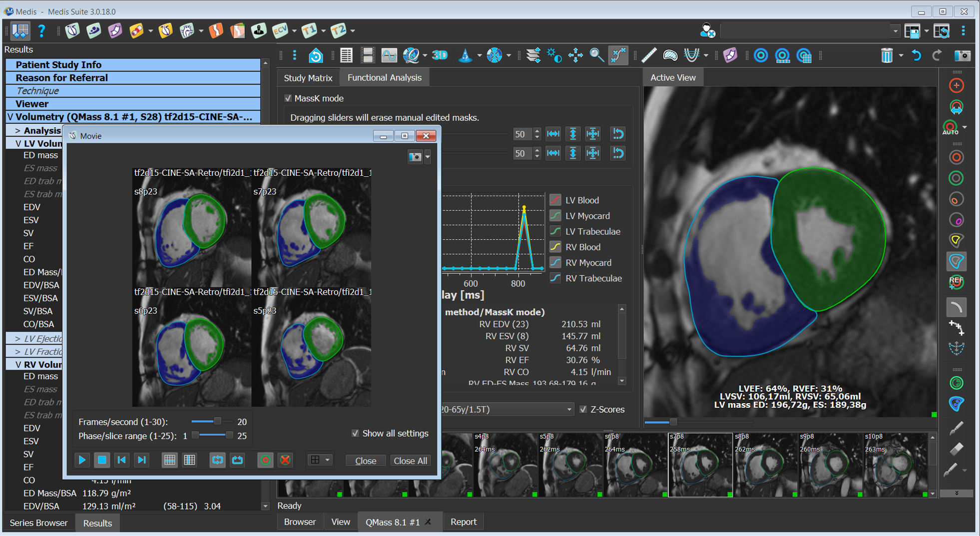Screen dimensions: 980x536
Task: Adjust the Frames/second slider
Action: [217, 422]
